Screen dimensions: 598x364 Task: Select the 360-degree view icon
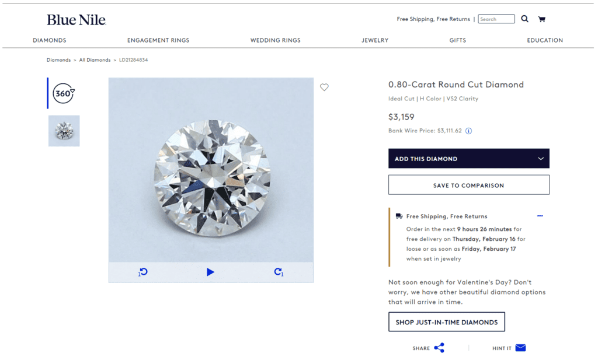(x=63, y=93)
